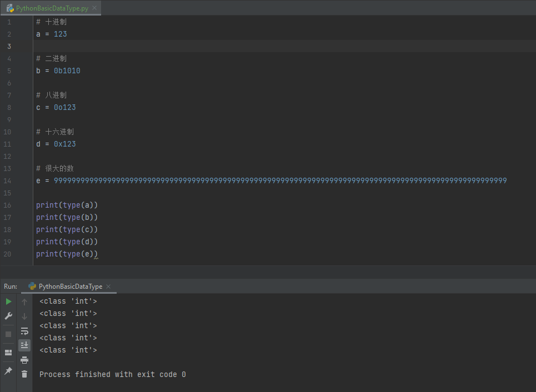The width and height of the screenshot is (536, 392).
Task: Click the up arrow in Run panel
Action: tap(24, 302)
